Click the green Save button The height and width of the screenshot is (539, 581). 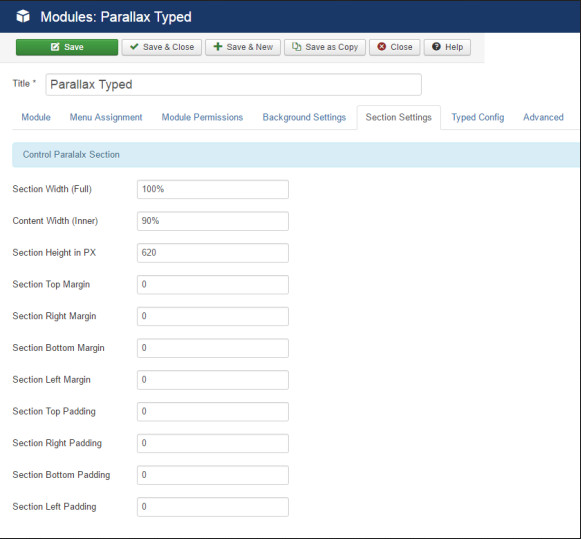[x=67, y=47]
